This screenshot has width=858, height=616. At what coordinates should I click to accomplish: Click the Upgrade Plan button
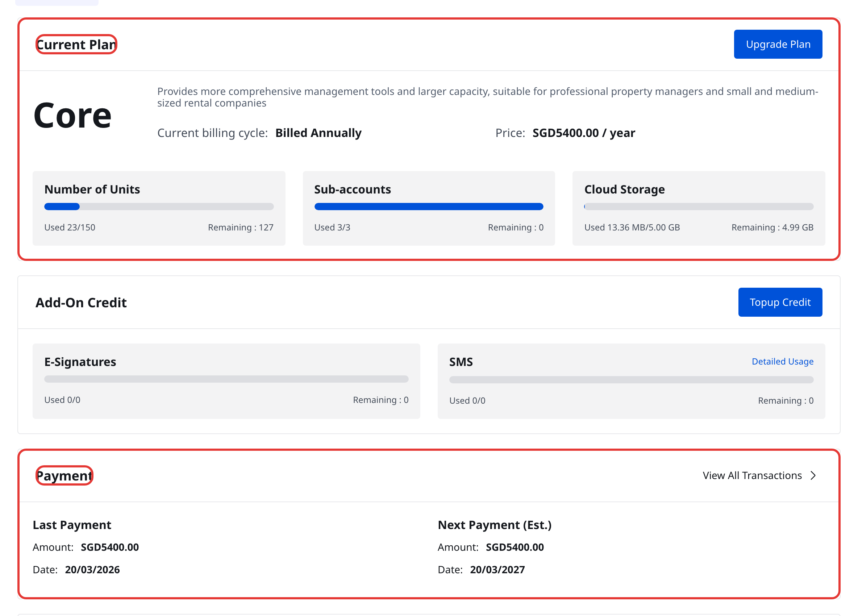[x=778, y=44]
